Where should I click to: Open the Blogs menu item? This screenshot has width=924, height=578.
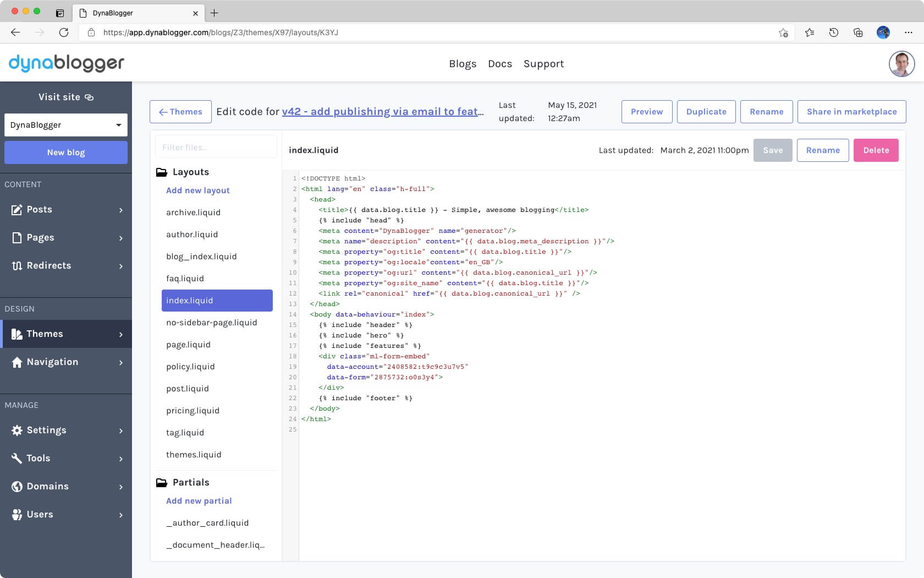pyautogui.click(x=463, y=64)
